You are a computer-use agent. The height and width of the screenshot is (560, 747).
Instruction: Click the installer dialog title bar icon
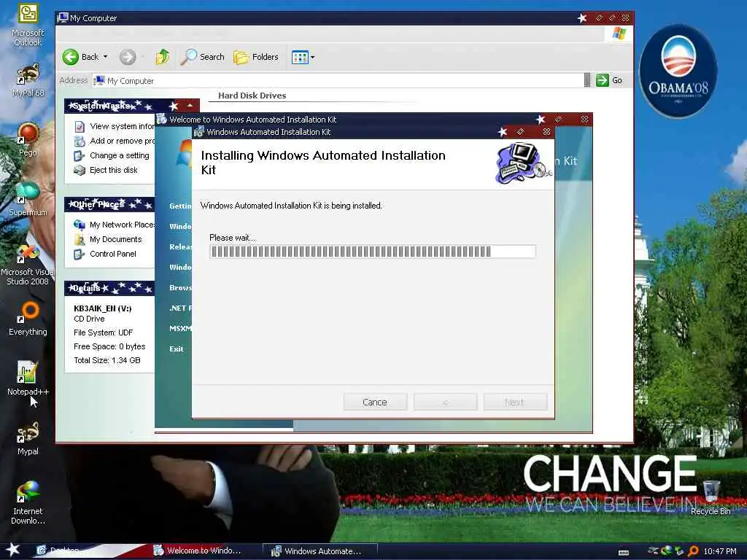click(198, 132)
